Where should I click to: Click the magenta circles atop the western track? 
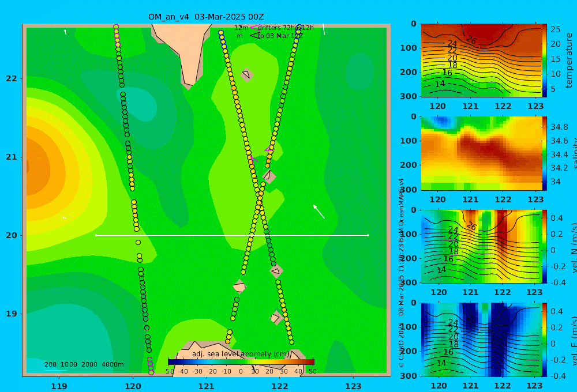[x=117, y=35]
